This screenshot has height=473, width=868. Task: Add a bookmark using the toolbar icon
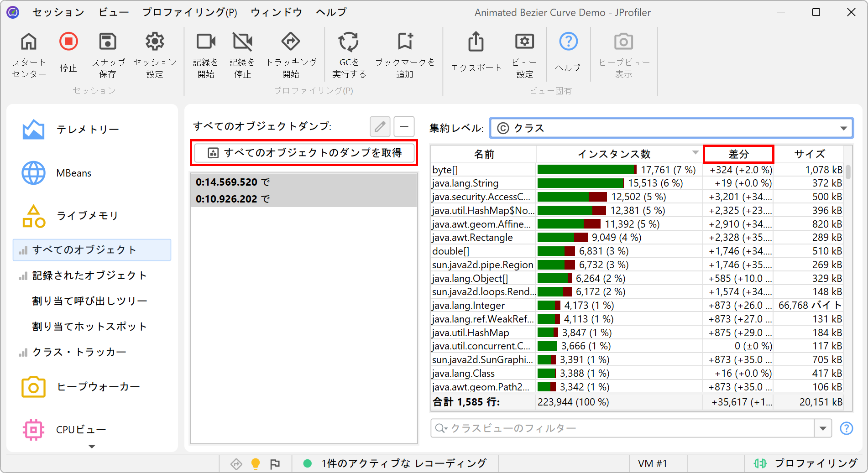click(x=405, y=42)
